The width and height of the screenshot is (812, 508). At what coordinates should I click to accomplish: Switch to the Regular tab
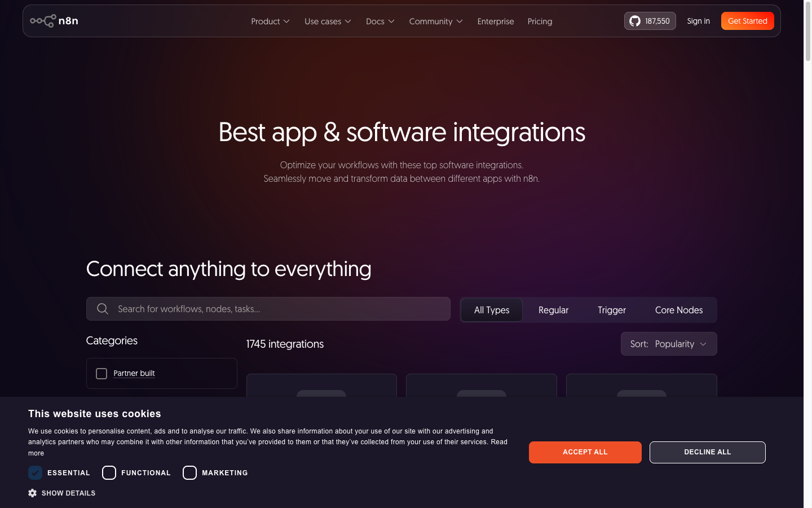point(553,310)
